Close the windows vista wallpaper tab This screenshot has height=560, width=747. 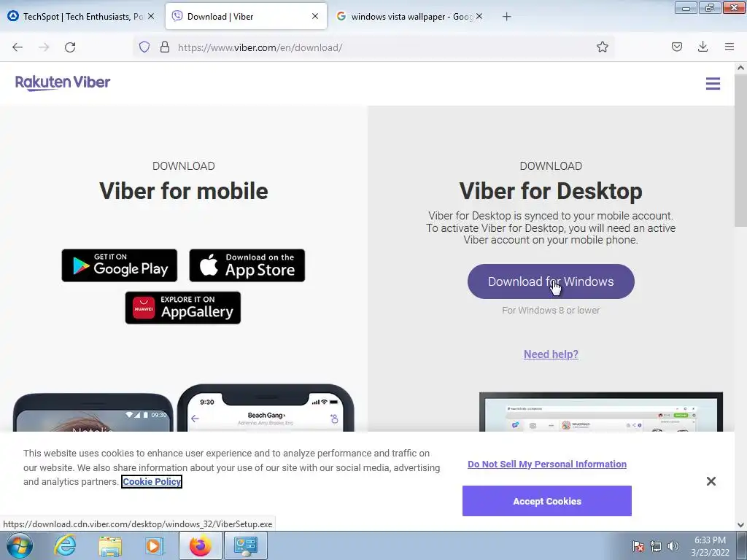479,16
